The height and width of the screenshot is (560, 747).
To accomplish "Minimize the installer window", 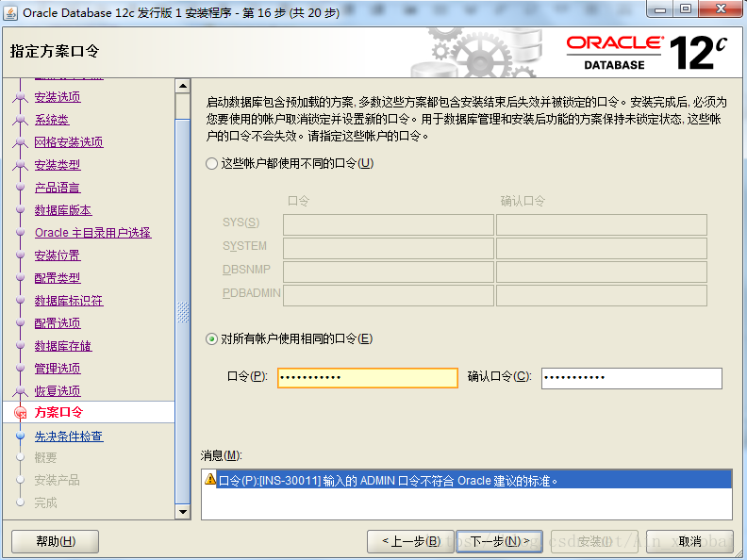I will [660, 9].
